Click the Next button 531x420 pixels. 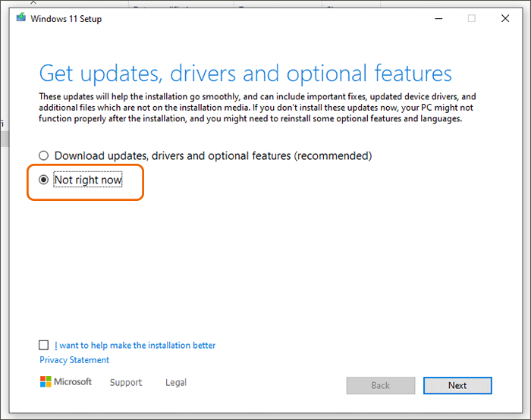457,385
